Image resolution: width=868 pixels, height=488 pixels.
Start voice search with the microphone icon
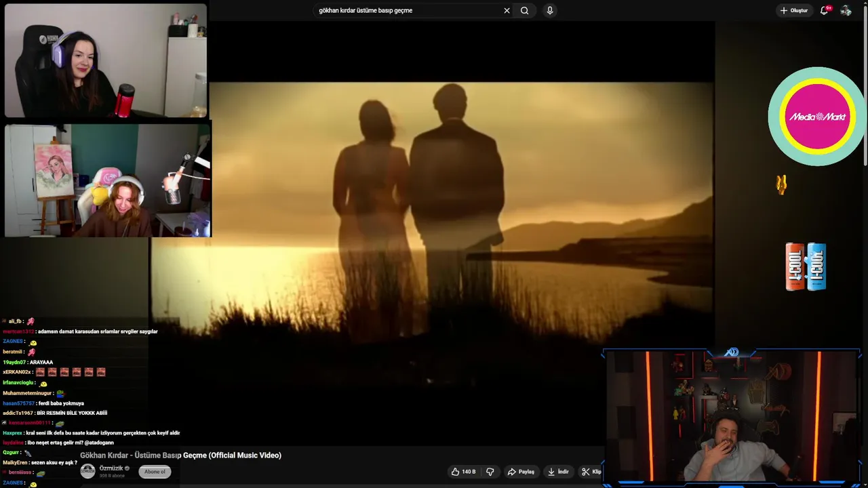click(x=550, y=10)
